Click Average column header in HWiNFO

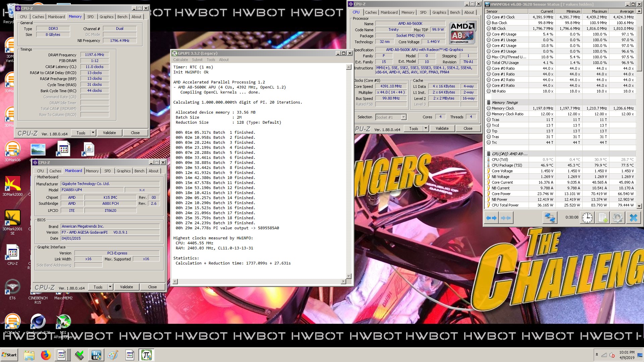tap(623, 11)
